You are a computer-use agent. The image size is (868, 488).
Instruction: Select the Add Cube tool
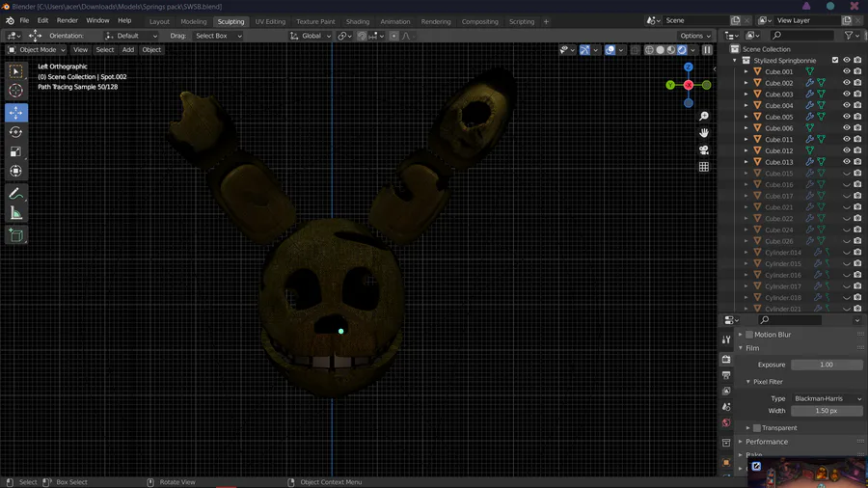coord(16,235)
